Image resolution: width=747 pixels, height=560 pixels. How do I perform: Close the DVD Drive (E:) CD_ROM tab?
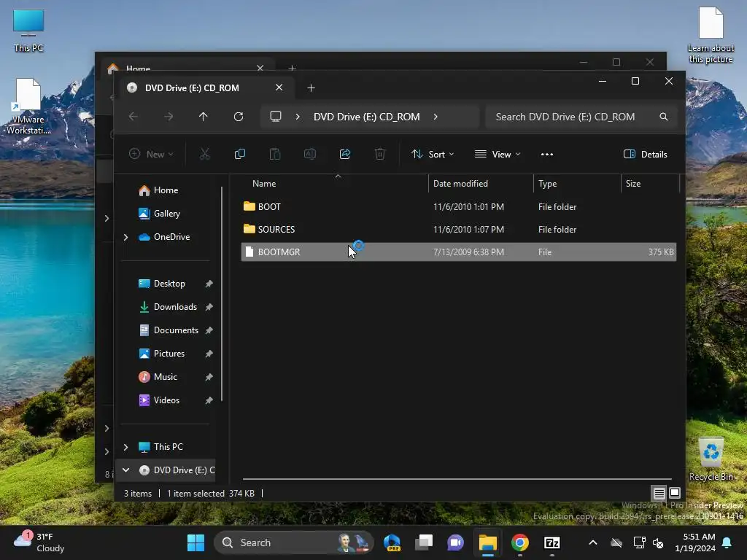click(x=279, y=87)
